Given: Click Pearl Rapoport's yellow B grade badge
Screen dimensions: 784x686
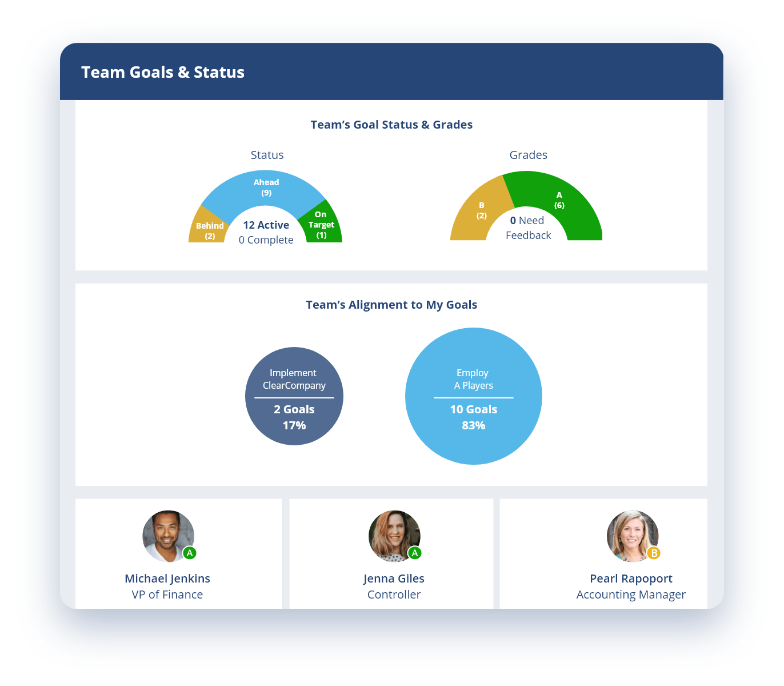Looking at the screenshot, I should [654, 553].
